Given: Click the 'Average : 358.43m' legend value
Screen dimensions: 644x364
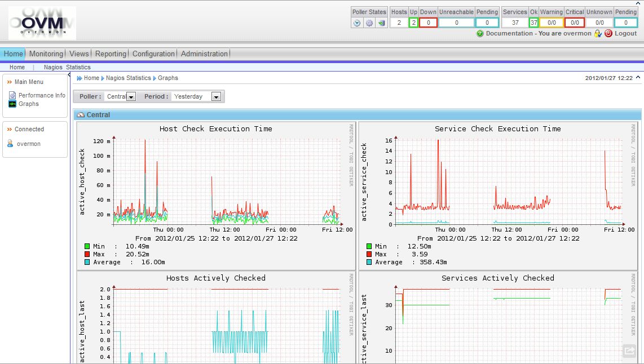Looking at the screenshot, I should pyautogui.click(x=411, y=262).
